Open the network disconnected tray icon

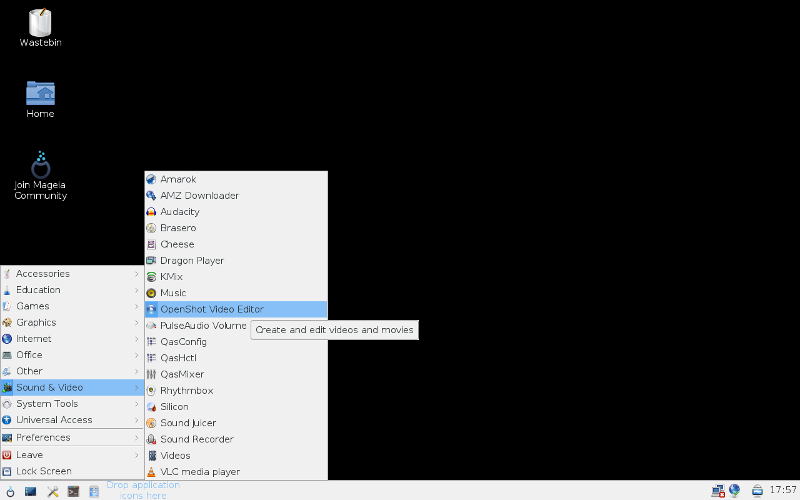718,491
